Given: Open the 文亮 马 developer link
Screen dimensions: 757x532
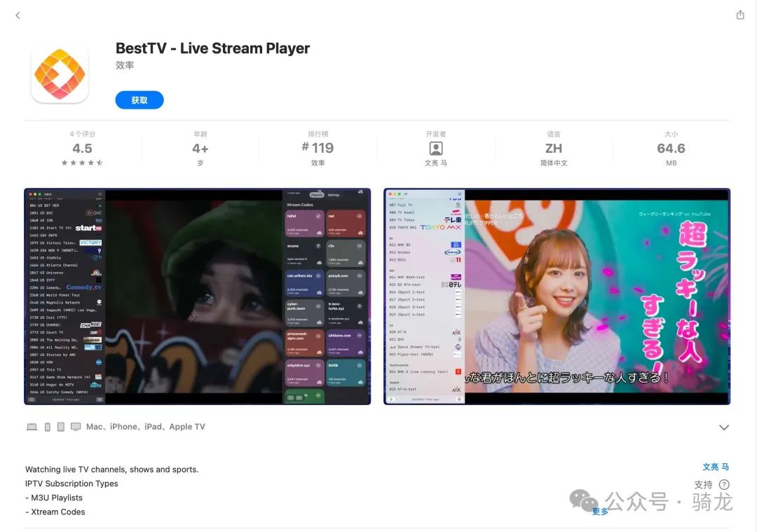Looking at the screenshot, I should pyautogui.click(x=716, y=467).
